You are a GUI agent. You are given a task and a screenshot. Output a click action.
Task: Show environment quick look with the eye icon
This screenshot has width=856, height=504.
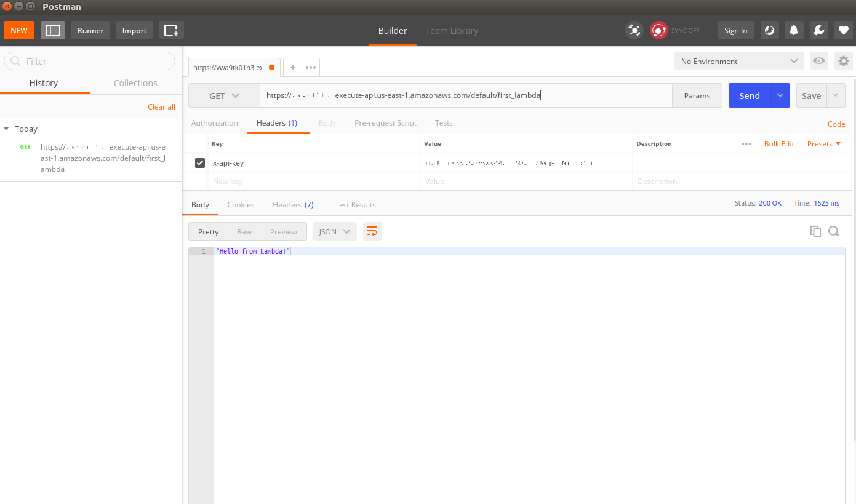818,61
